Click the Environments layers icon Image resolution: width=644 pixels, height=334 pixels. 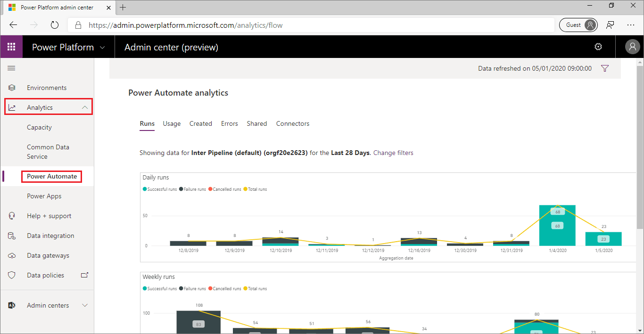coord(12,88)
